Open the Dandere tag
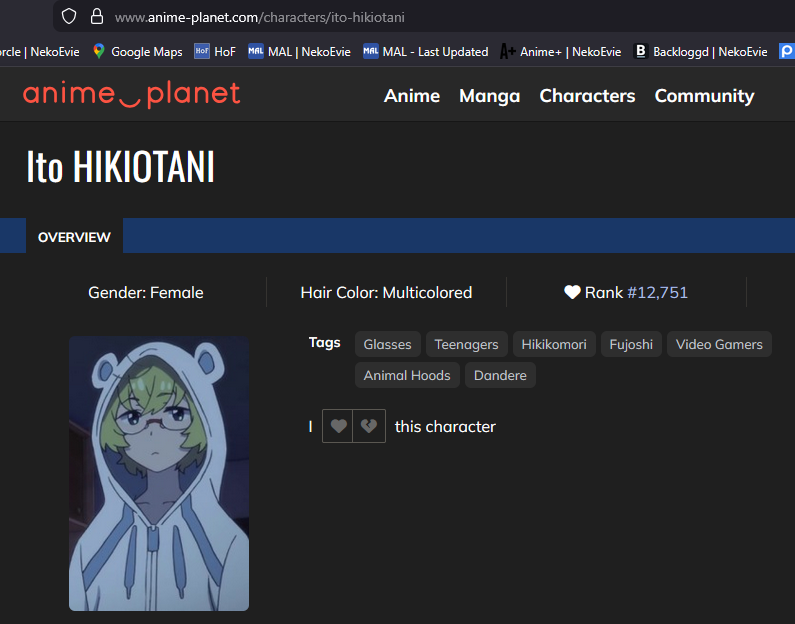Image resolution: width=795 pixels, height=624 pixels. pos(500,375)
